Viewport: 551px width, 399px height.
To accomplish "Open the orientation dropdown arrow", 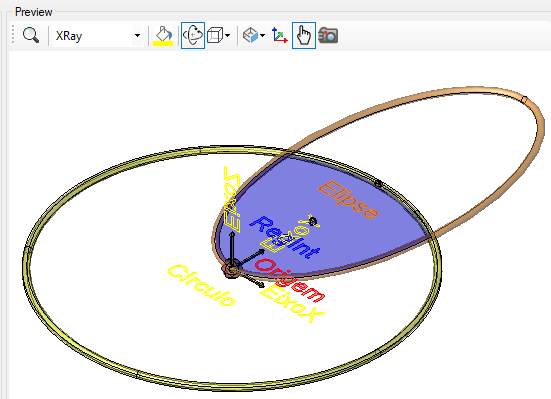I will click(262, 36).
